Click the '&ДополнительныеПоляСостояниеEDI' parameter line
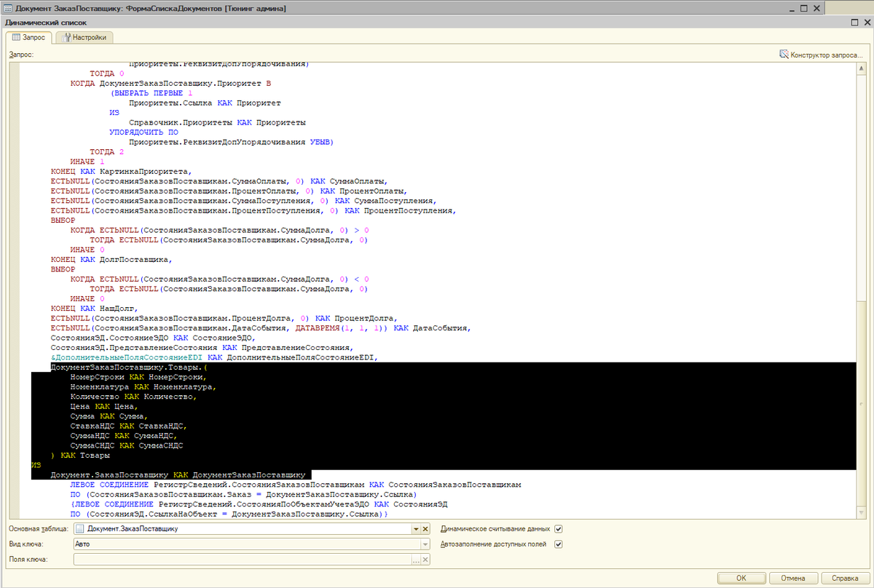874x588 pixels. [x=214, y=357]
